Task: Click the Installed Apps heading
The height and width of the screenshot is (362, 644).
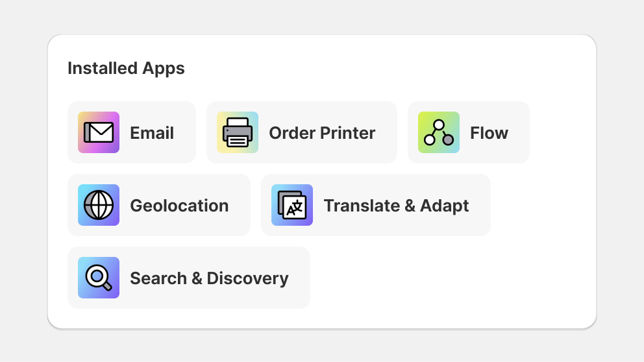Action: [126, 68]
